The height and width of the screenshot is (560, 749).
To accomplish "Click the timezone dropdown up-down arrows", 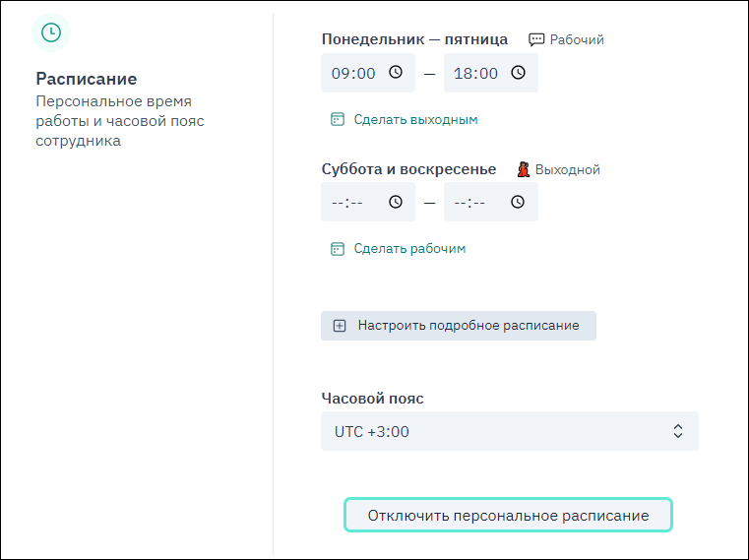I will (x=678, y=431).
